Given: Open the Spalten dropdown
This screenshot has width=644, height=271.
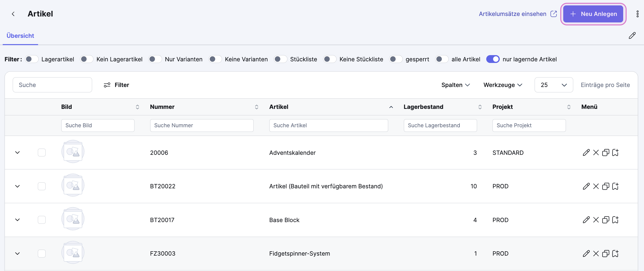Looking at the screenshot, I should tap(455, 85).
